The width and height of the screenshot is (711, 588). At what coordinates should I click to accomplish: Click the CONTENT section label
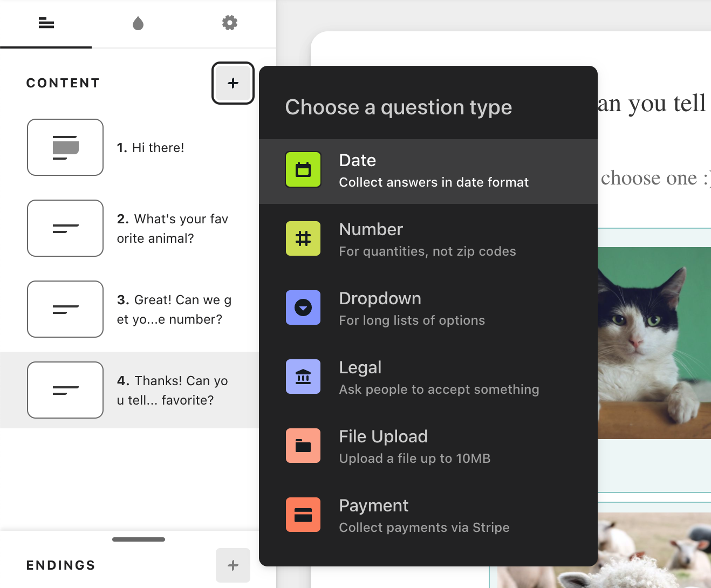pos(63,83)
